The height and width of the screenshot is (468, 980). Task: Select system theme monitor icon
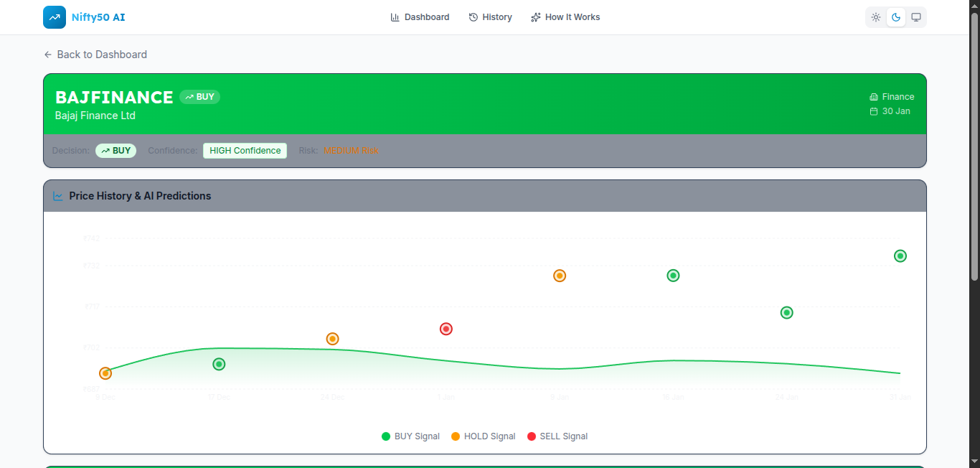pos(916,17)
